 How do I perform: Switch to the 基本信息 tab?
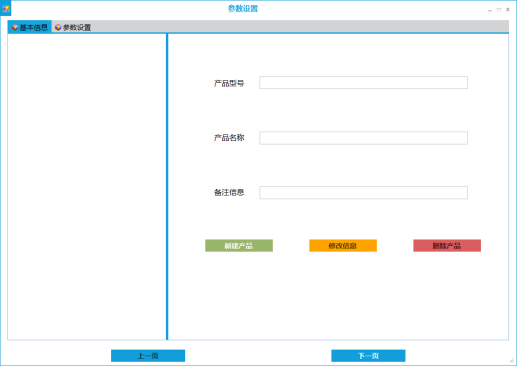click(x=30, y=27)
